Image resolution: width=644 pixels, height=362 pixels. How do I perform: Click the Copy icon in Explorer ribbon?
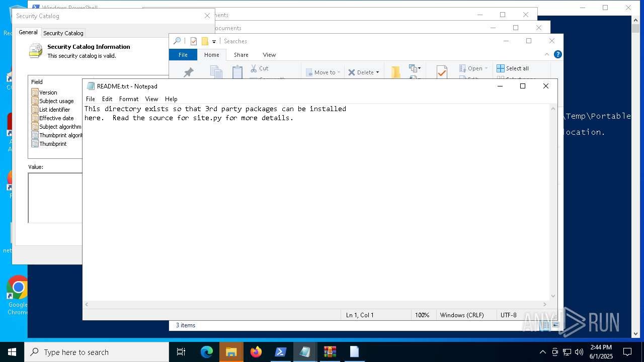click(216, 72)
